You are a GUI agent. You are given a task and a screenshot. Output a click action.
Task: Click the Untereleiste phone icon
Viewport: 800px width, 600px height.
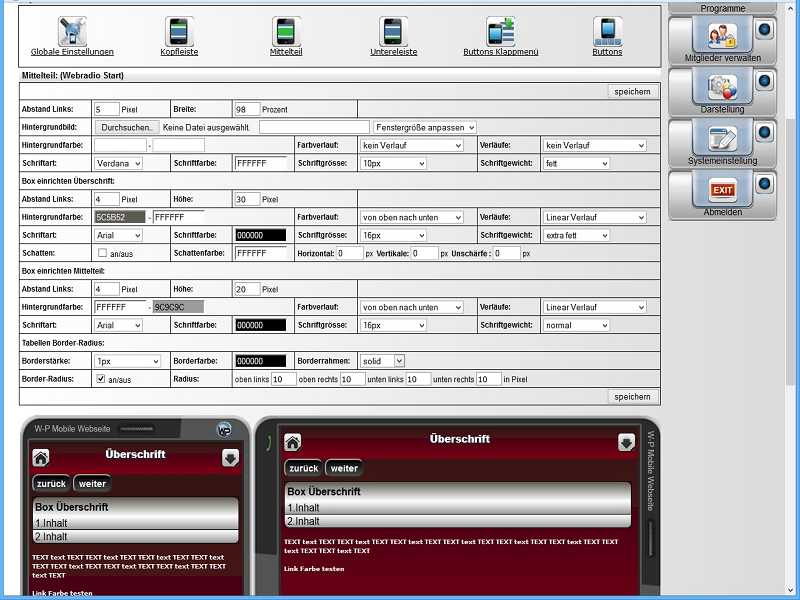pos(393,31)
